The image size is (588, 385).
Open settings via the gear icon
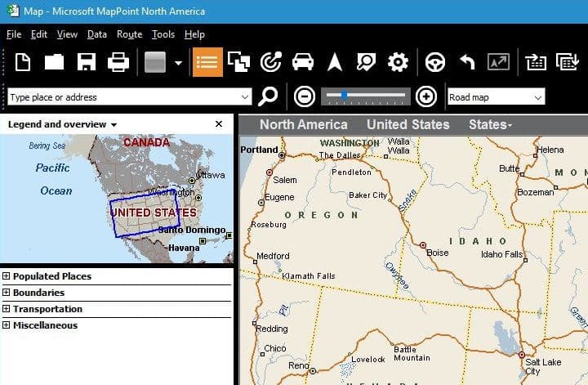tap(398, 62)
